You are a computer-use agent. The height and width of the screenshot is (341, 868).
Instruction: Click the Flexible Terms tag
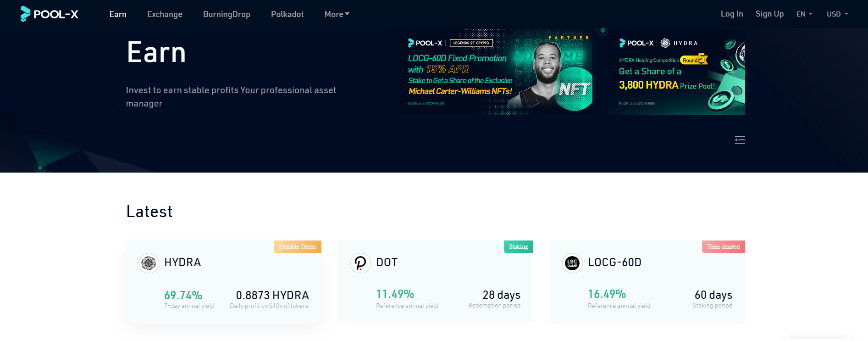(x=298, y=246)
